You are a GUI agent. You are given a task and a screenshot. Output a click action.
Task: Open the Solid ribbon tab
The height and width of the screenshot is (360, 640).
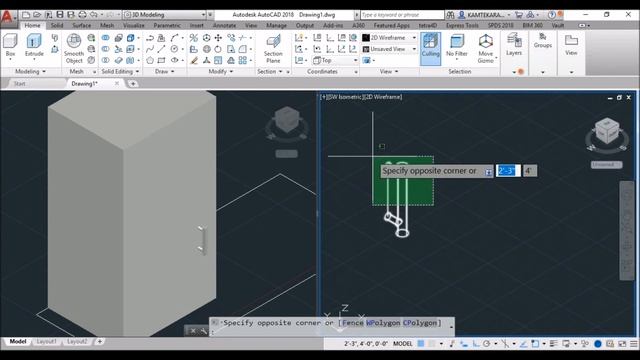click(x=57, y=25)
